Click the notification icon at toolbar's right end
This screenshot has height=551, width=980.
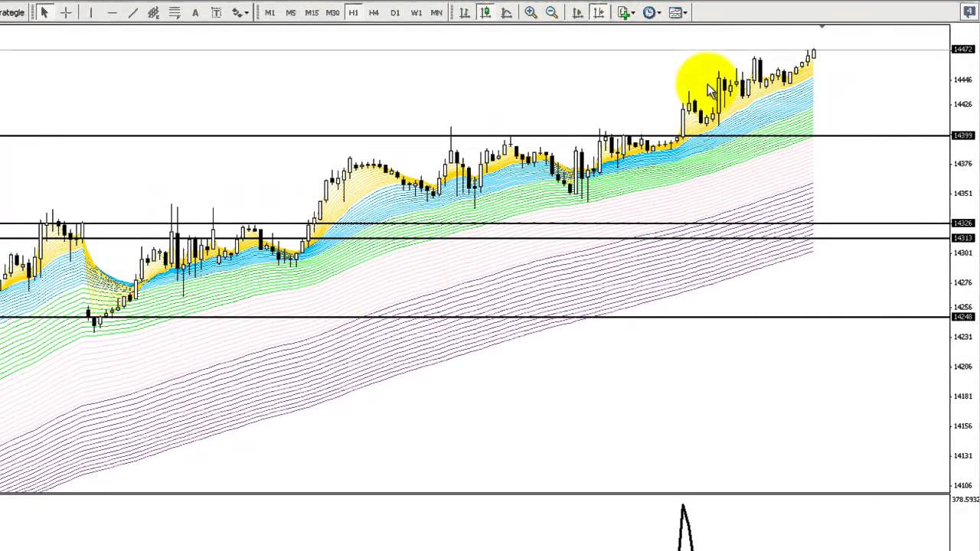(969, 11)
